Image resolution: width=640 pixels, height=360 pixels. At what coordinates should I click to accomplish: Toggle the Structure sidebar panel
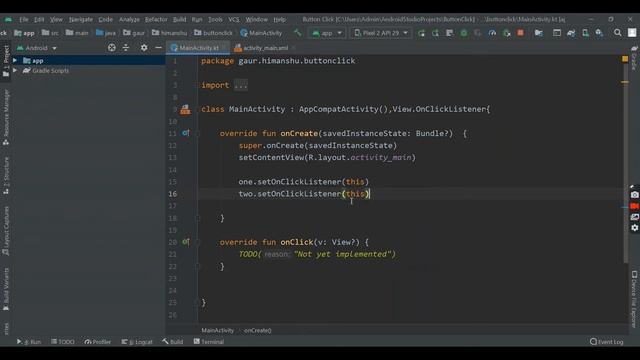click(x=6, y=176)
